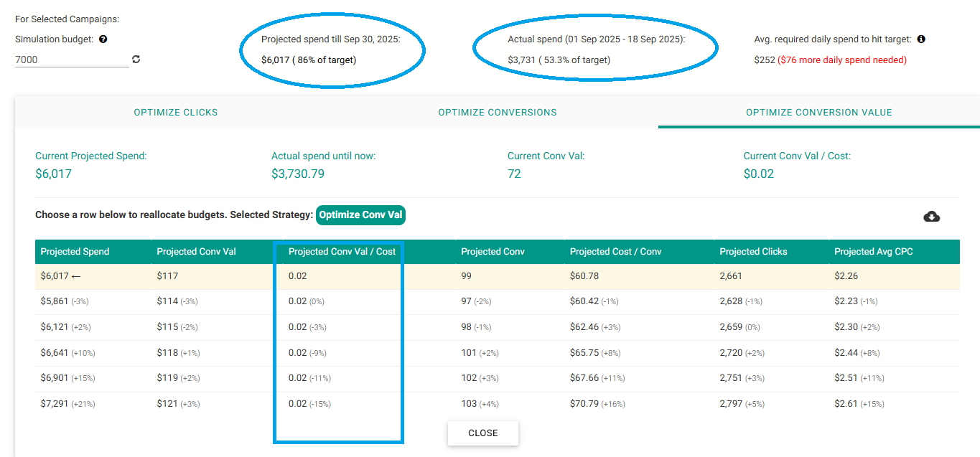This screenshot has height=457, width=980.
Task: Open the Optimize Conversions tab
Action: [497, 113]
